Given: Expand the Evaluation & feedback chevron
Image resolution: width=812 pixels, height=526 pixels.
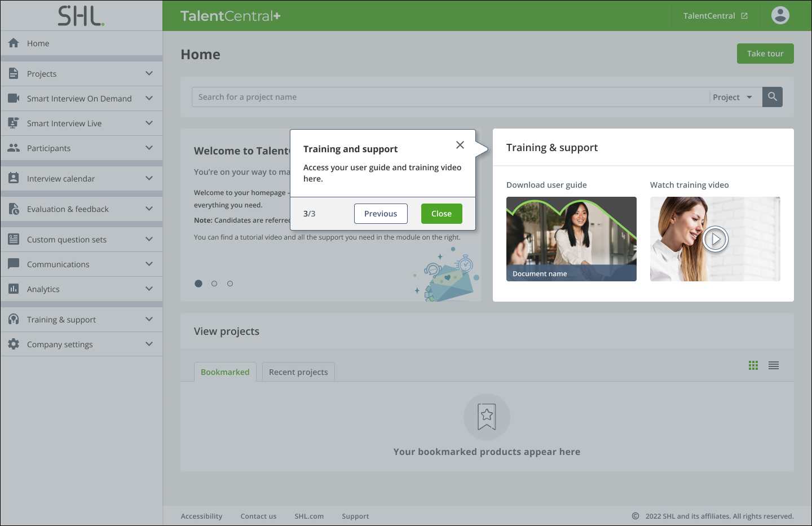Looking at the screenshot, I should [x=149, y=209].
